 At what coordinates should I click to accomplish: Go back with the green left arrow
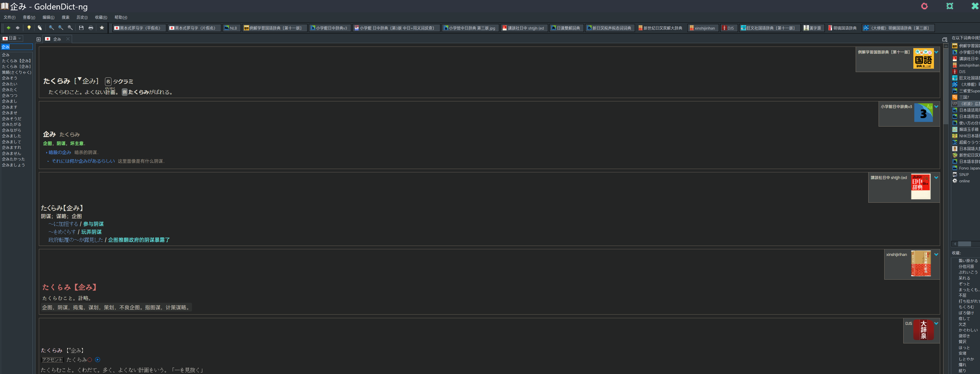(8, 28)
